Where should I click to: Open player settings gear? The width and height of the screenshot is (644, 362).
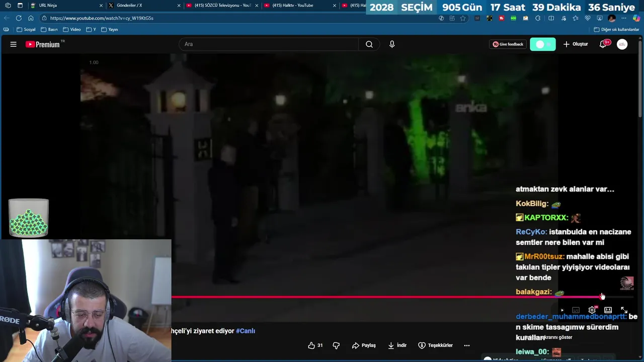[592, 310]
